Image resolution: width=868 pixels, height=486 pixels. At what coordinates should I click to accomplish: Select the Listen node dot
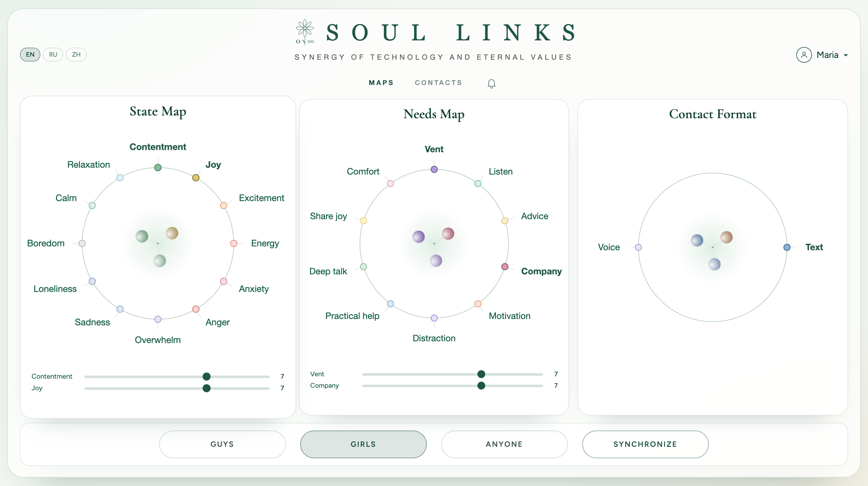[478, 184]
